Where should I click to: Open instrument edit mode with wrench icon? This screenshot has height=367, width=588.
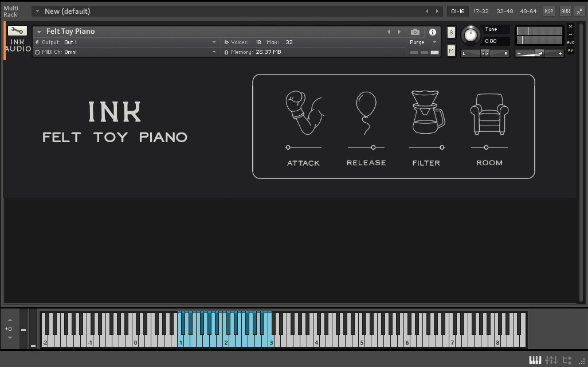point(17,31)
